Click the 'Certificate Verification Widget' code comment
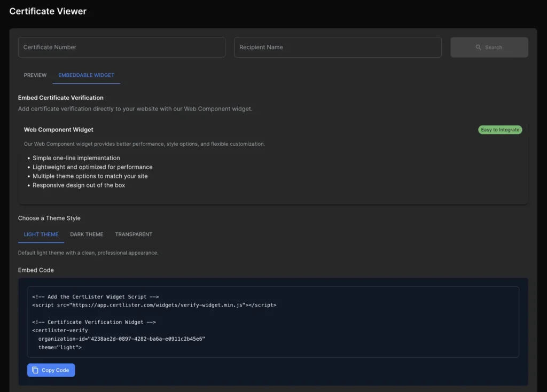This screenshot has height=392, width=547. [94, 322]
